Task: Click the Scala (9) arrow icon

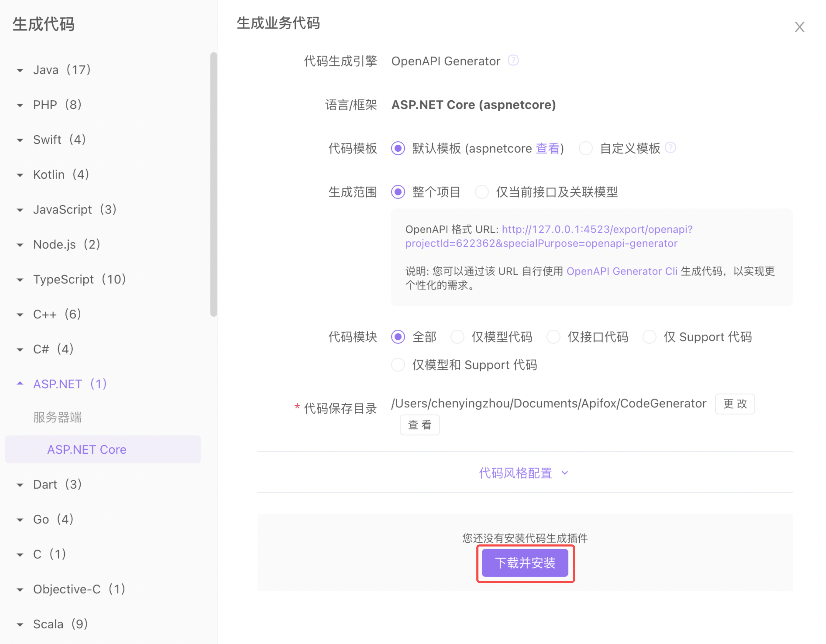Action: tap(20, 624)
